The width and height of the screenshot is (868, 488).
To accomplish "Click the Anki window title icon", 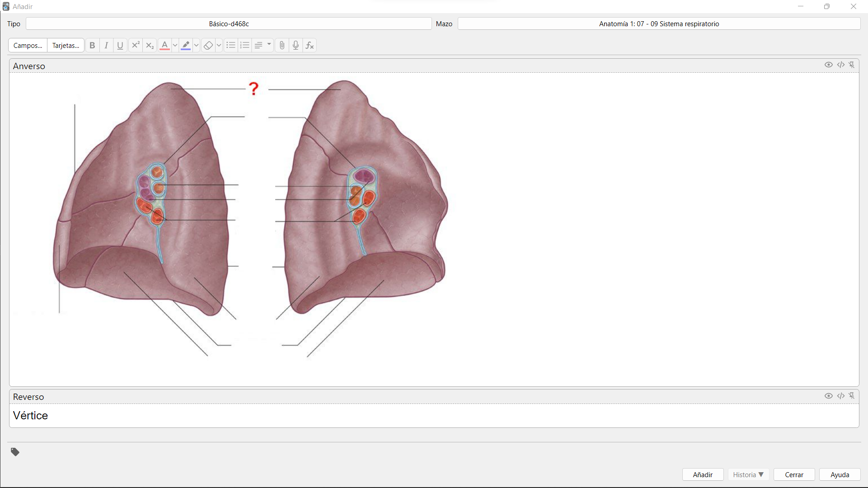I will click(6, 7).
